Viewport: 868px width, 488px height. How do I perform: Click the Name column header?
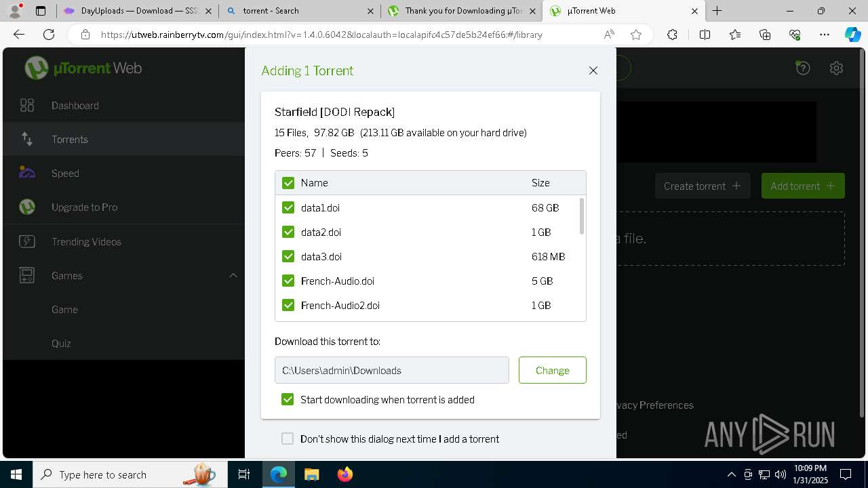tap(315, 183)
